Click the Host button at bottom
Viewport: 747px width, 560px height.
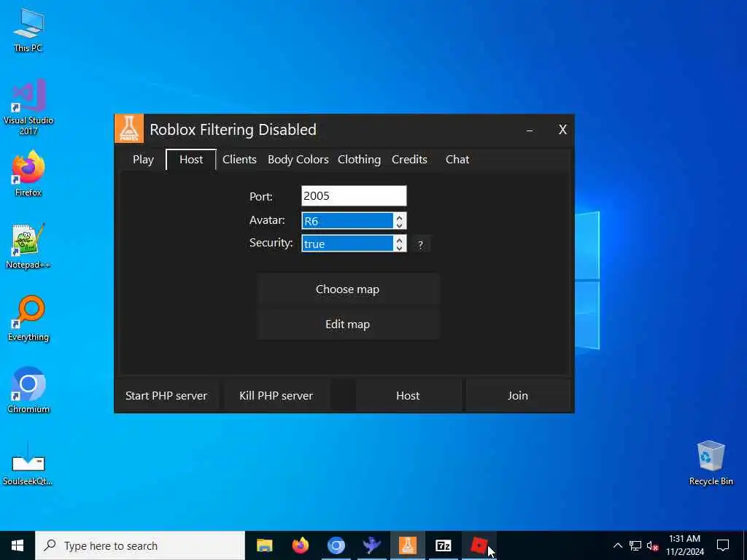click(x=408, y=396)
